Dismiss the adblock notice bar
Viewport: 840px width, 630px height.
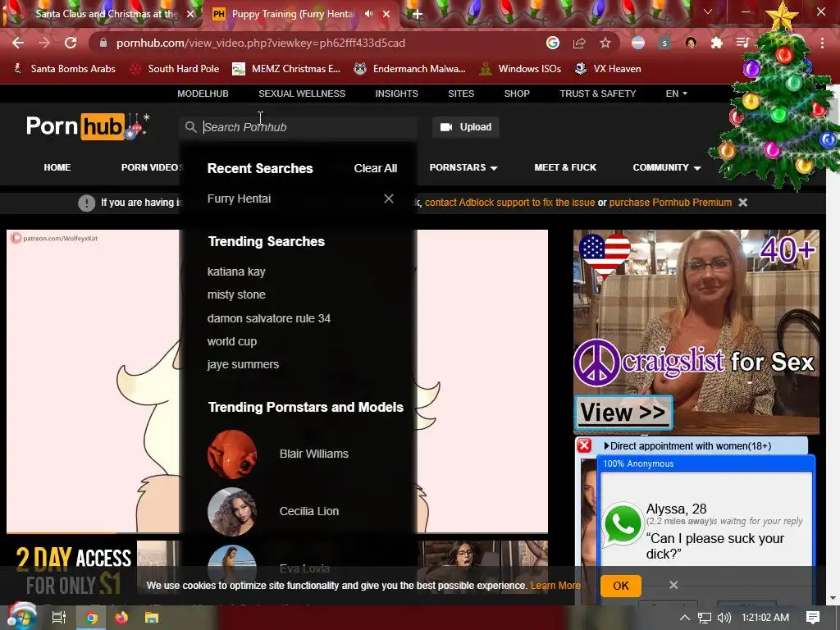coord(743,203)
